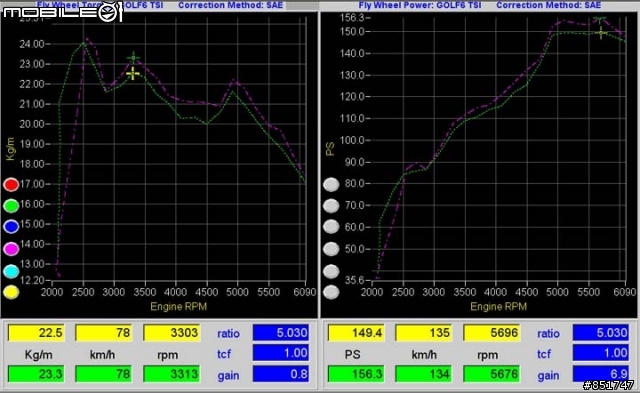
Task: Click the yellow 149.4 PS power field
Action: click(356, 333)
